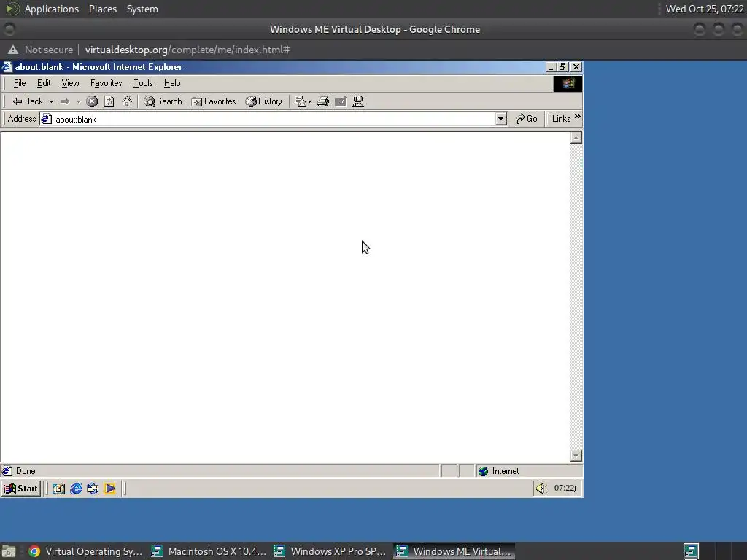Open the Tools menu
Image resolution: width=747 pixels, height=560 pixels.
[143, 83]
